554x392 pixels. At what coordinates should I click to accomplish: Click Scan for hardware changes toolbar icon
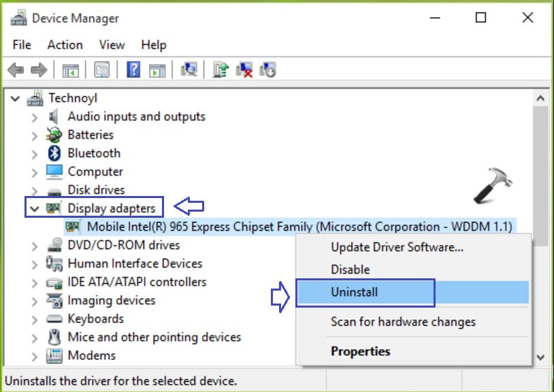tap(189, 69)
